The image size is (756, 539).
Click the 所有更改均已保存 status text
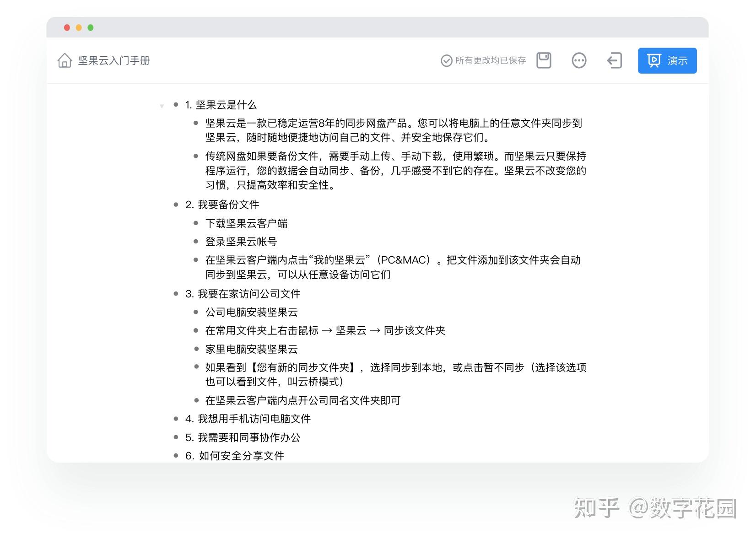490,60
